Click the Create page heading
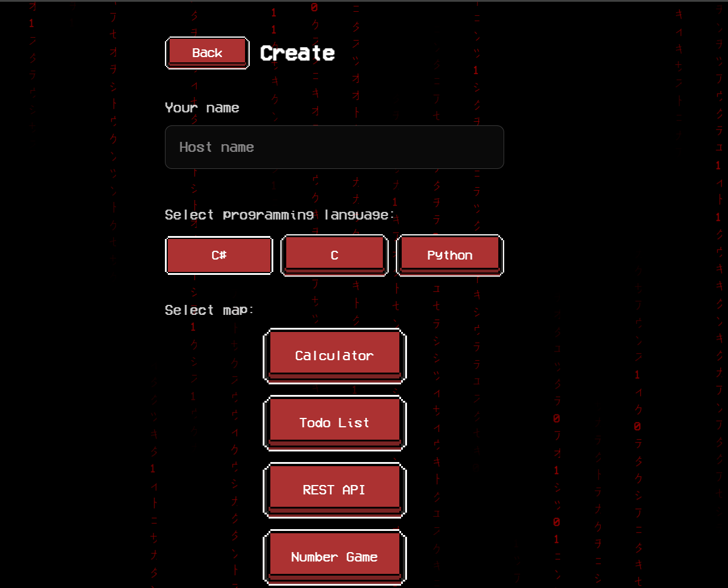The height and width of the screenshot is (588, 728). pos(297,53)
